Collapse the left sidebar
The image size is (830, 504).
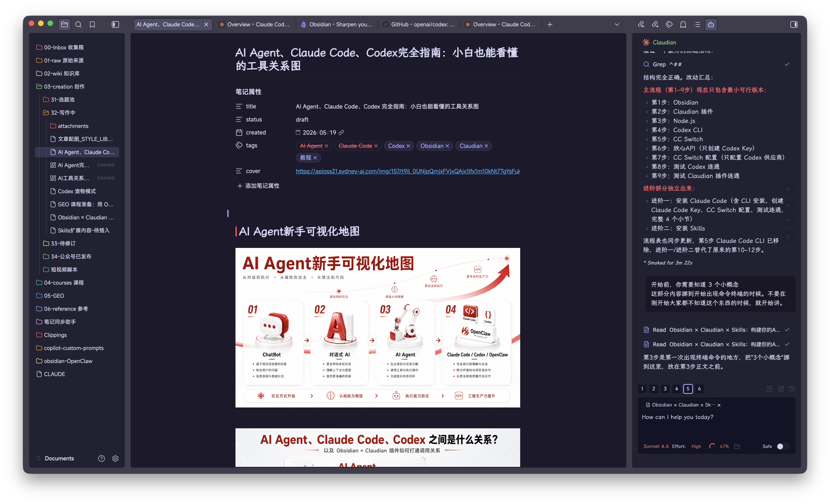[x=115, y=24]
